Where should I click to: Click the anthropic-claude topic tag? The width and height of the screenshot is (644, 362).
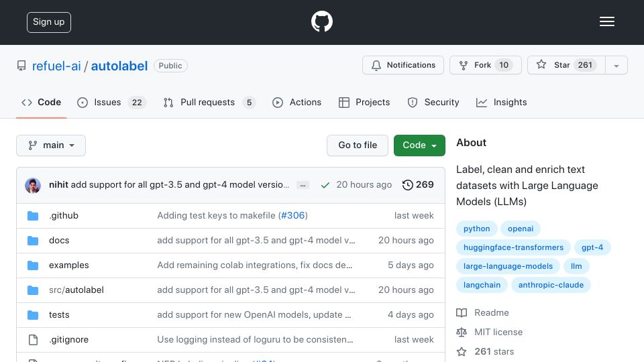coord(551,285)
